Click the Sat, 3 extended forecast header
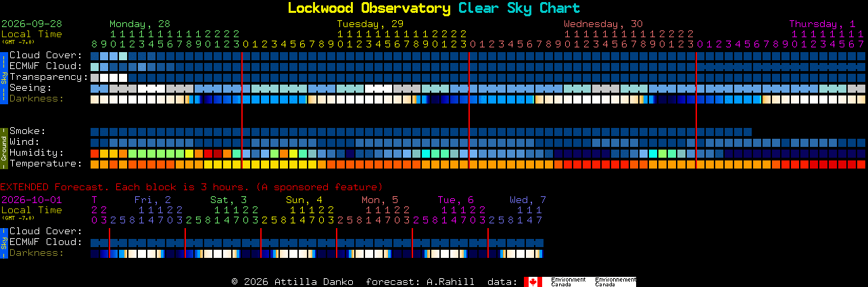Viewport: 868px width, 287px height. (x=228, y=200)
